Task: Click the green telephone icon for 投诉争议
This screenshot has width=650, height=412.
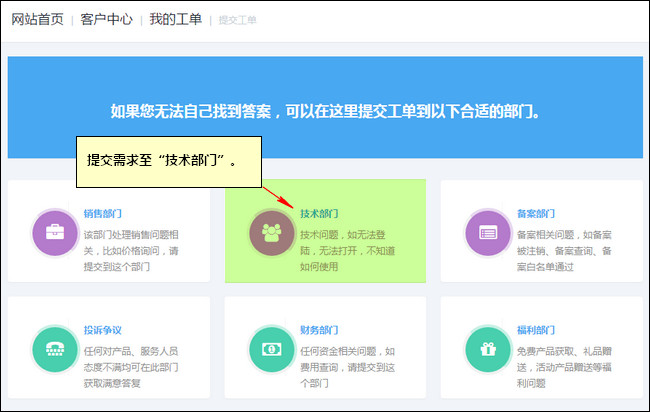Action: coord(55,349)
